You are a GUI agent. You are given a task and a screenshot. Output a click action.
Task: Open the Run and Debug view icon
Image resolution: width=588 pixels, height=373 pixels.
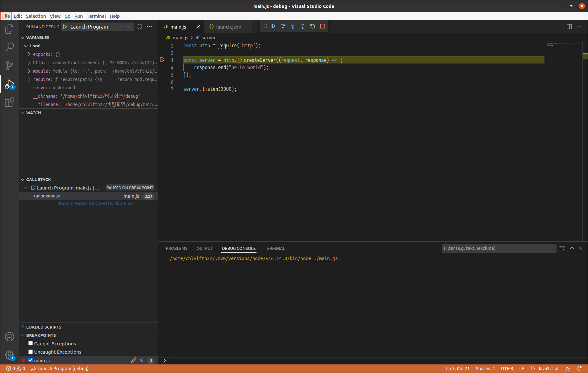click(10, 84)
